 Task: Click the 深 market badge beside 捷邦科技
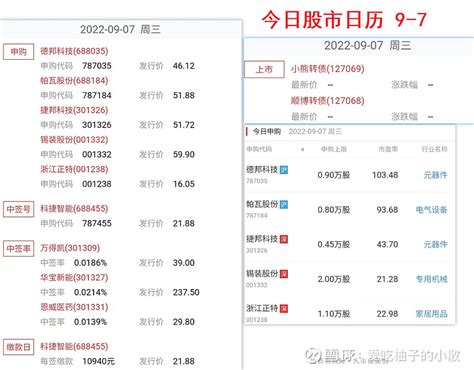284,239
